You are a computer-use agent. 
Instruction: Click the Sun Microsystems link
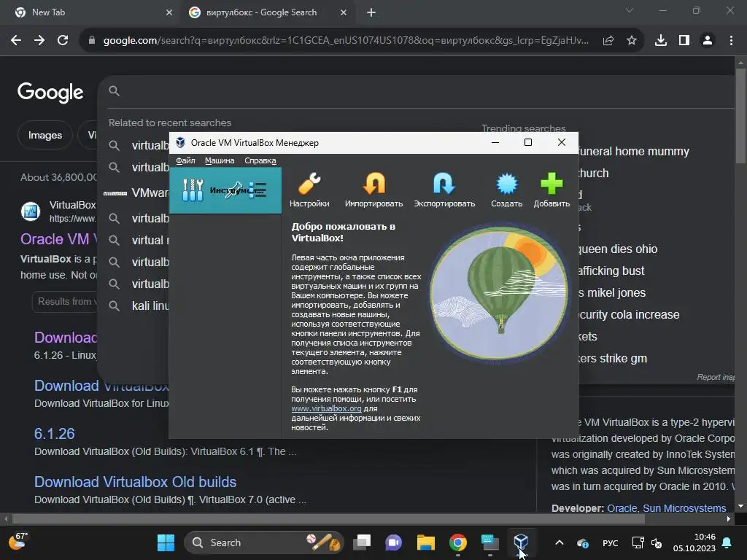684,507
